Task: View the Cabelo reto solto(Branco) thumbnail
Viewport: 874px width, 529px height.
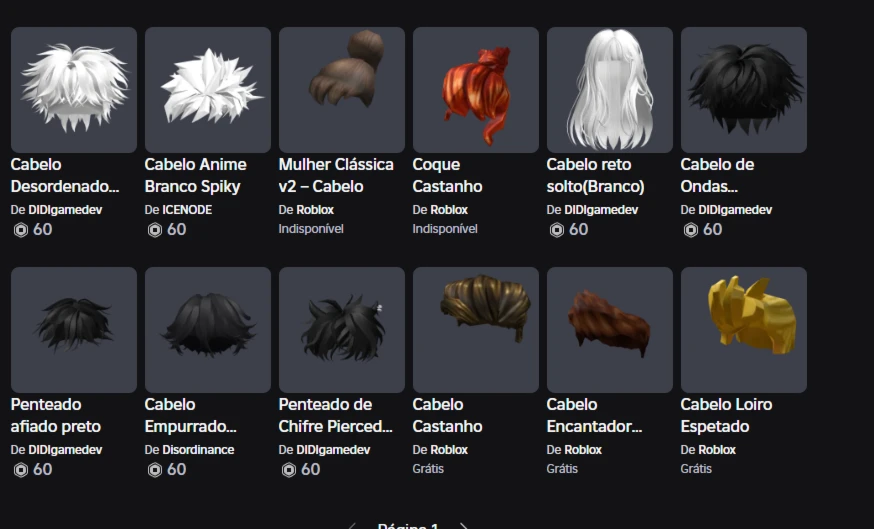Action: click(610, 90)
